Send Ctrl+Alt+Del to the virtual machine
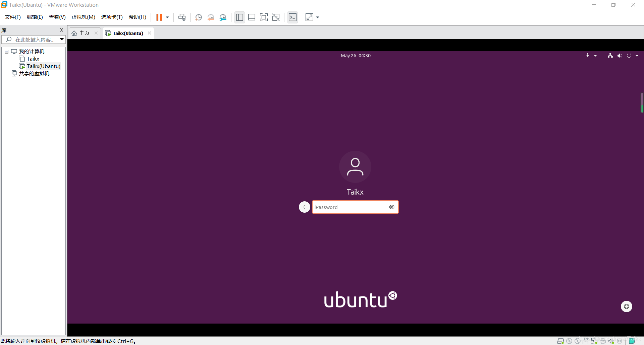The width and height of the screenshot is (644, 345). click(182, 17)
